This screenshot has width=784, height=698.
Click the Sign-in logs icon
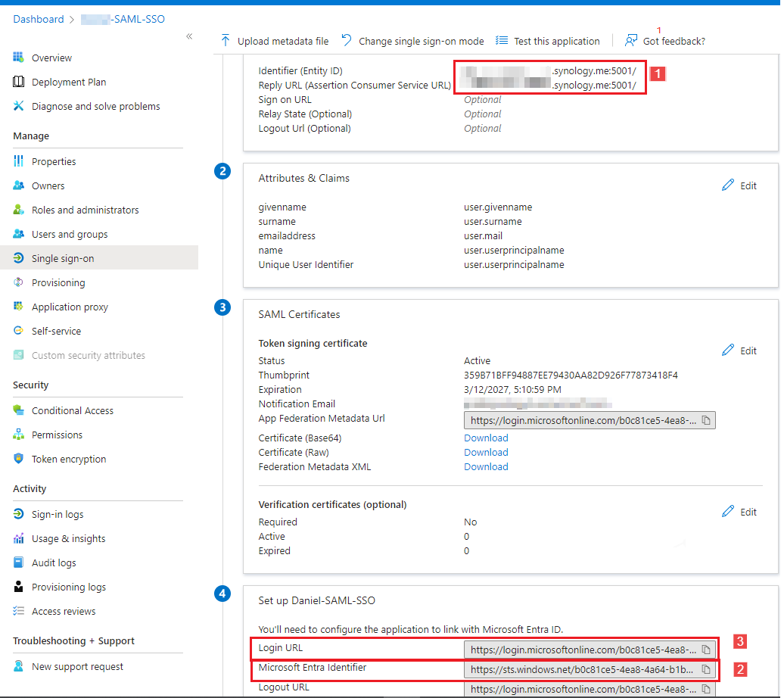18,514
